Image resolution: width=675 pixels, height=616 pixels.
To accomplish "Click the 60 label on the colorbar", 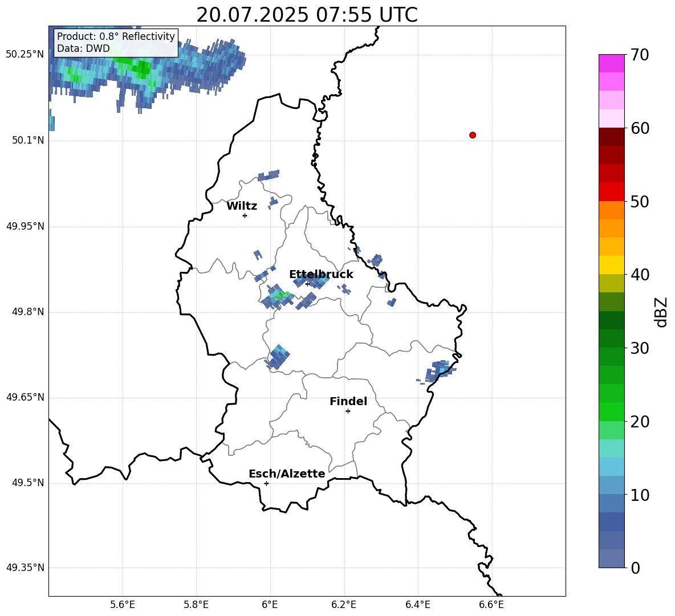I will coord(640,128).
